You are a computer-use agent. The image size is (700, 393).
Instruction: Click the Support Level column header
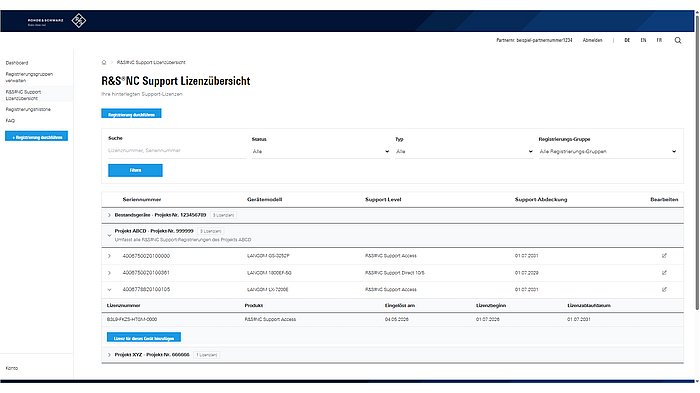pos(383,200)
